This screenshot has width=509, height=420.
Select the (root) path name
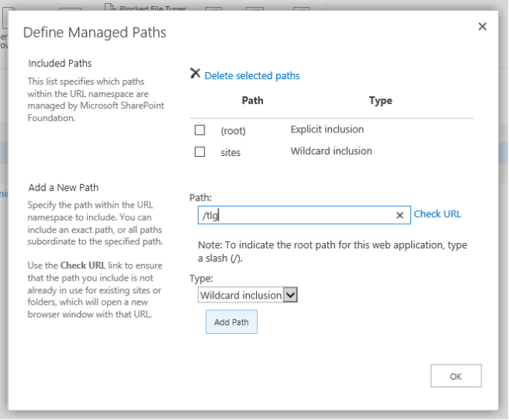(233, 131)
